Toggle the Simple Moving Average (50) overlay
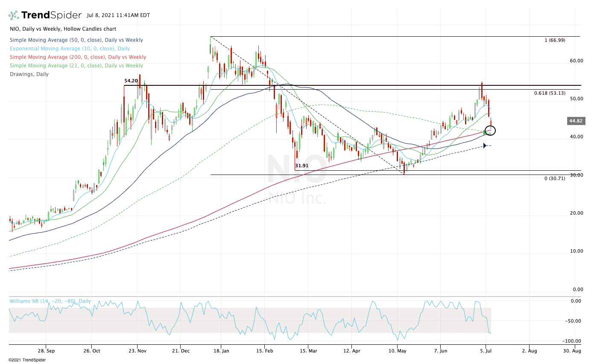 [76, 40]
